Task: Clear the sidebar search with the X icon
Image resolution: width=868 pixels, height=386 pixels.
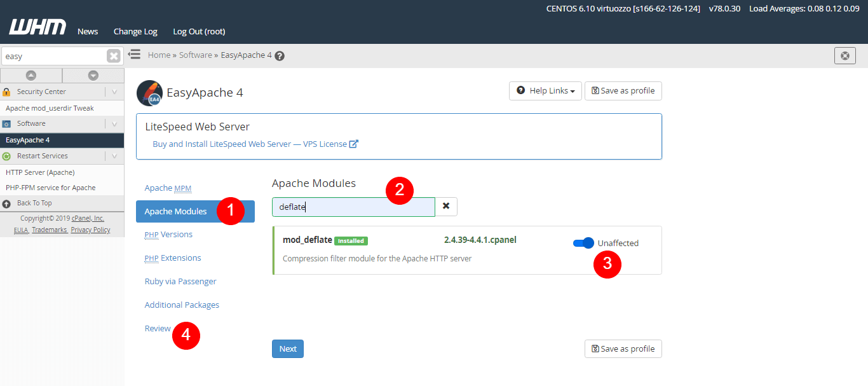Action: [x=114, y=56]
